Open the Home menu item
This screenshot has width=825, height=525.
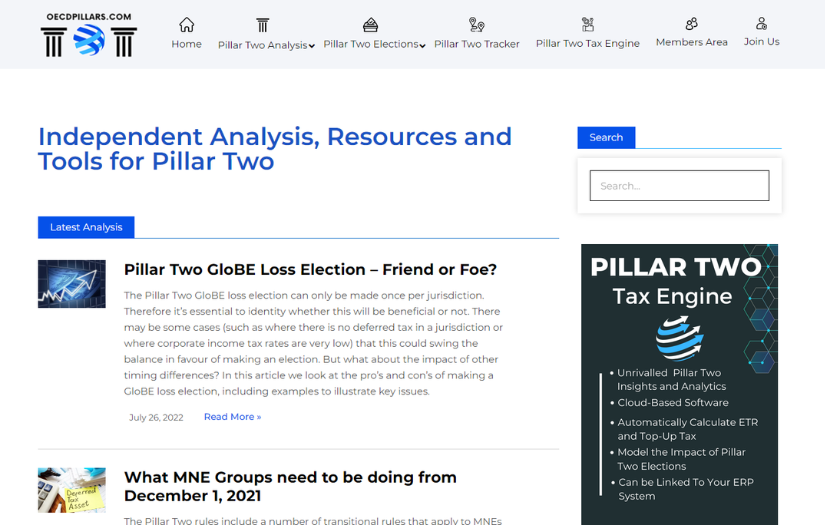tap(186, 44)
